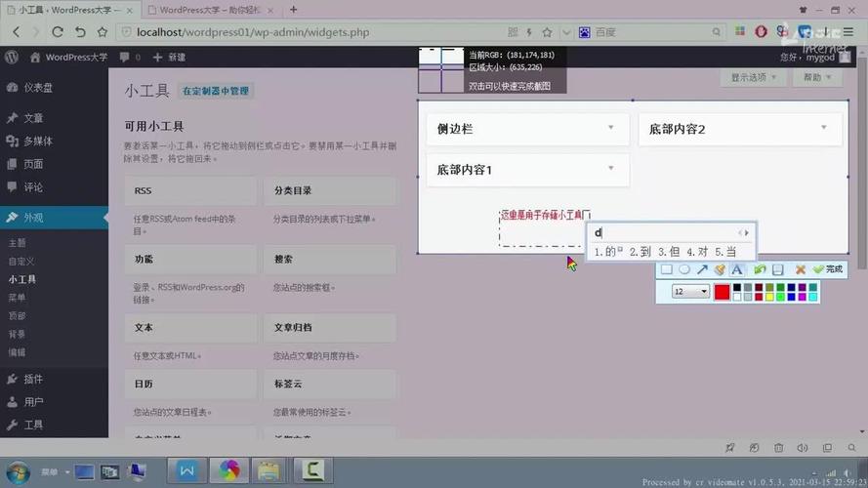Open the font size 12 dropdown
Viewport: 868px width, 488px height.
click(x=690, y=291)
